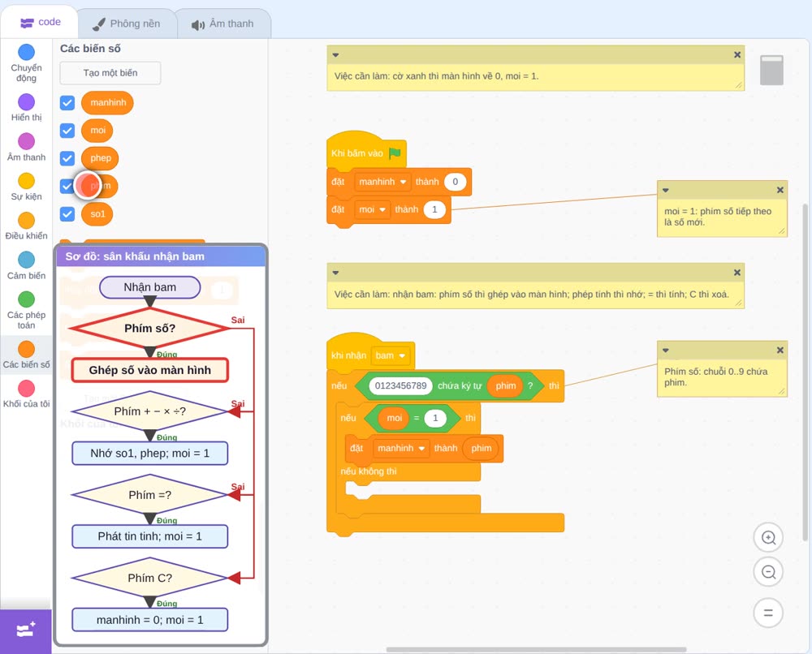
Task: Switch to the Âm thanh tab
Action: tap(223, 24)
